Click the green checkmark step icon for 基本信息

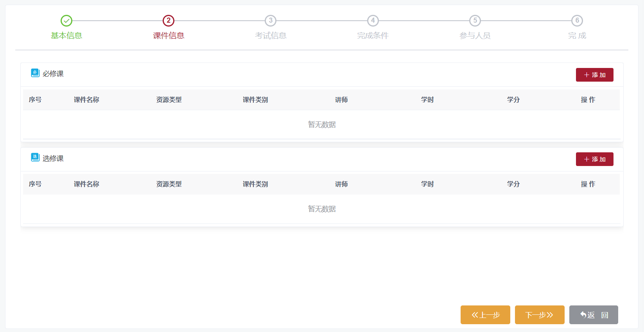66,21
